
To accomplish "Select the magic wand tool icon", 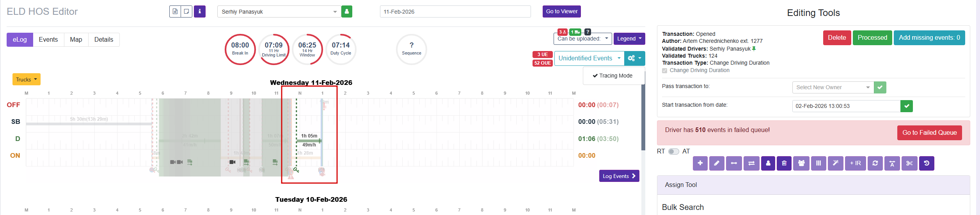I will (835, 163).
